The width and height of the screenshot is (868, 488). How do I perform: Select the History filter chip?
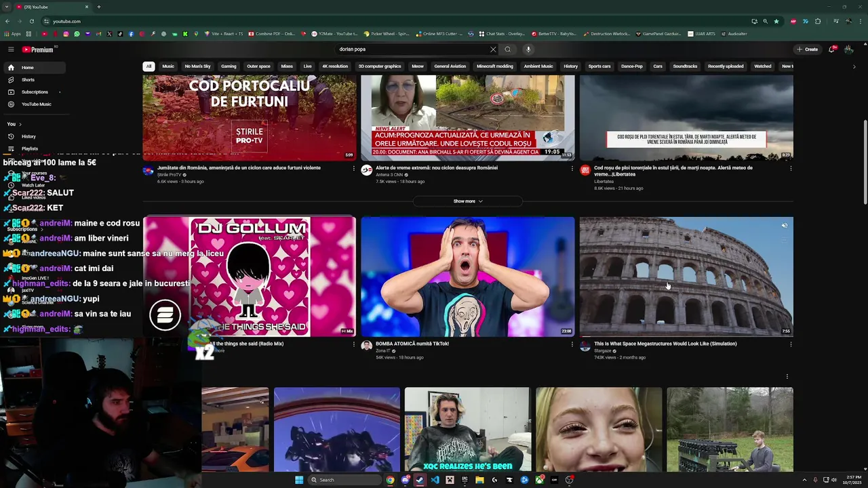(x=570, y=66)
